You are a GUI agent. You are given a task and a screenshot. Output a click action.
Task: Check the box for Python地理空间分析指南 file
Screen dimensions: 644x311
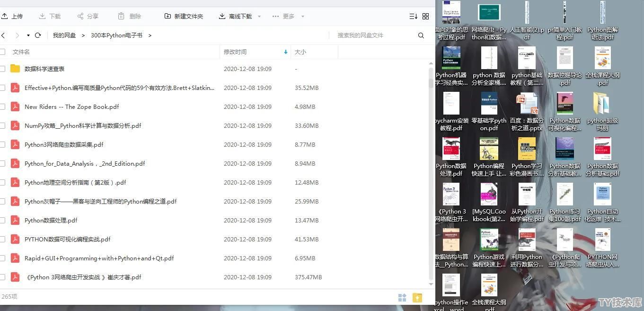tap(2, 182)
